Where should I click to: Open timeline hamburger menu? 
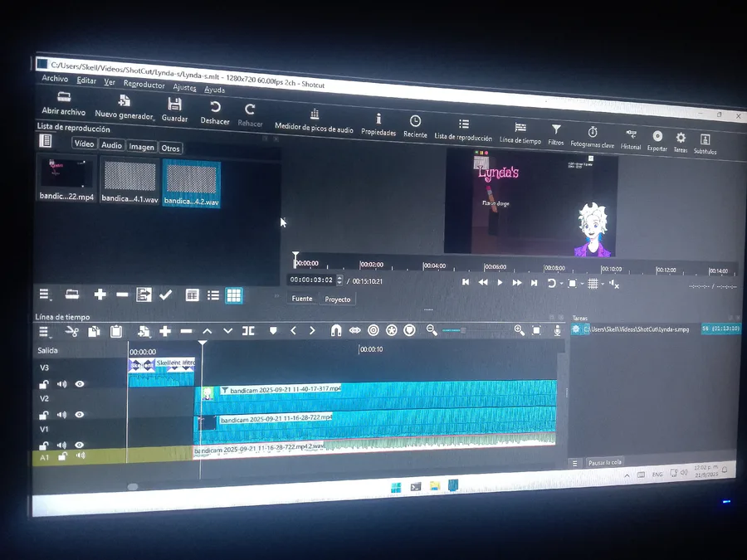click(44, 332)
